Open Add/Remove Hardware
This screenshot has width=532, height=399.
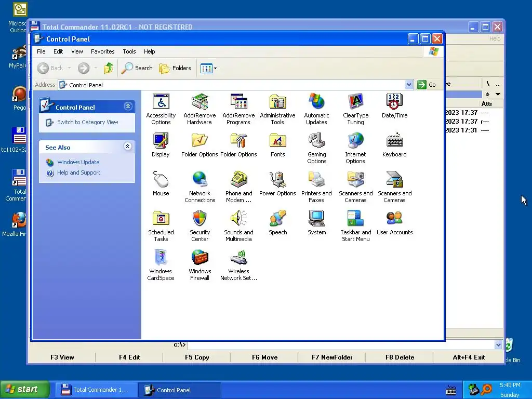click(199, 109)
